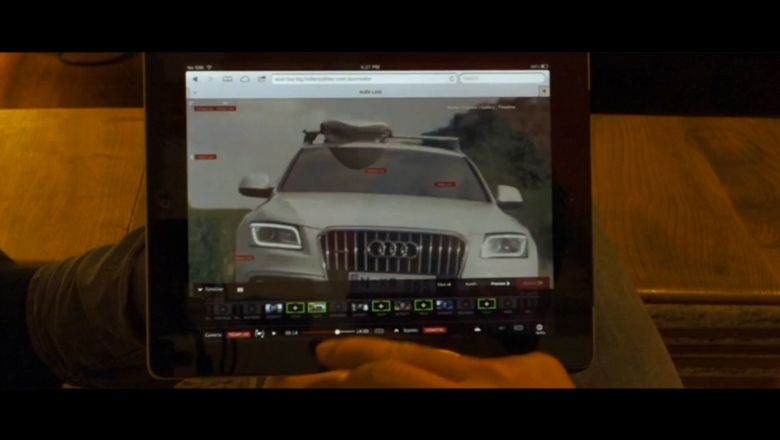This screenshot has height=440, width=780.
Task: Click cloud icon in bottom control bar
Action: [478, 329]
